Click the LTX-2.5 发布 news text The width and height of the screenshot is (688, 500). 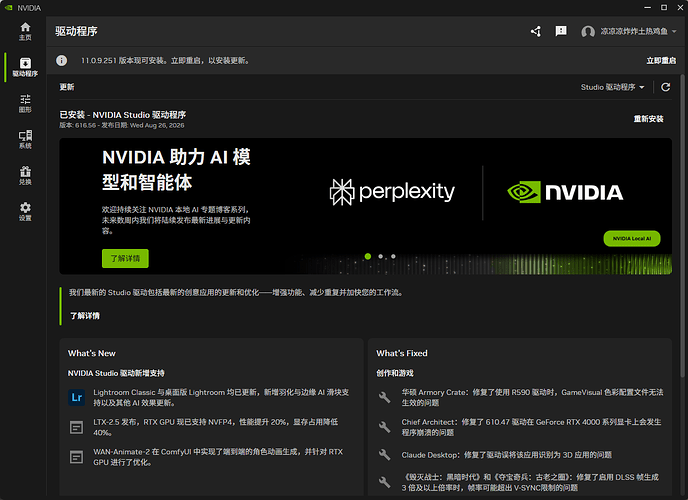[x=216, y=427]
